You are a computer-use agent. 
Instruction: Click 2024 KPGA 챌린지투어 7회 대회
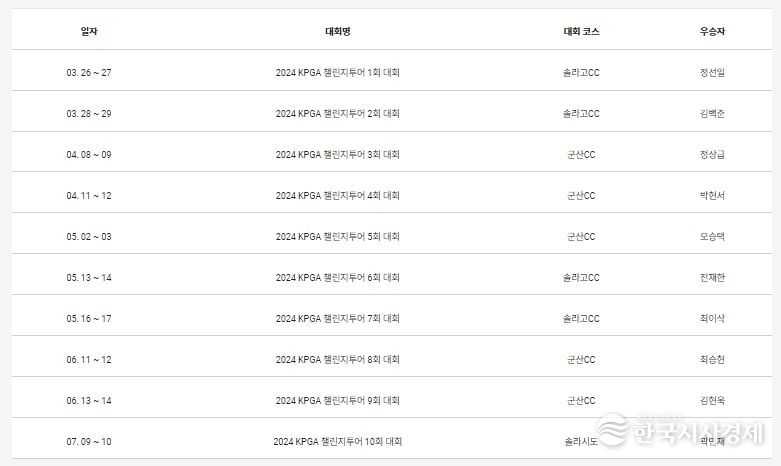(x=338, y=318)
